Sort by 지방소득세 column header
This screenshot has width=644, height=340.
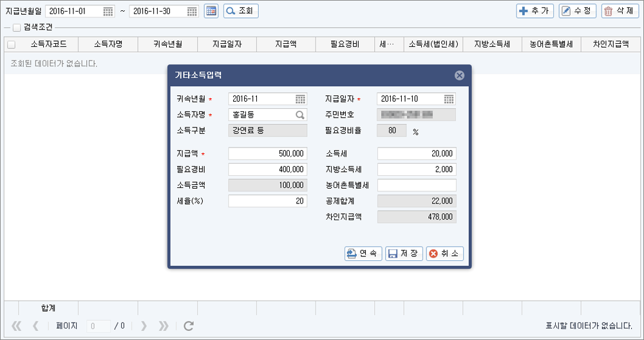click(492, 44)
